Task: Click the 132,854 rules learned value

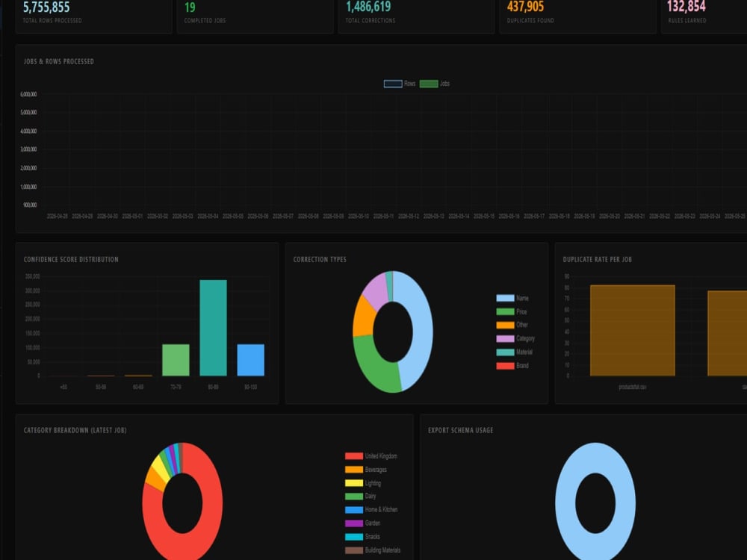Action: [686, 7]
